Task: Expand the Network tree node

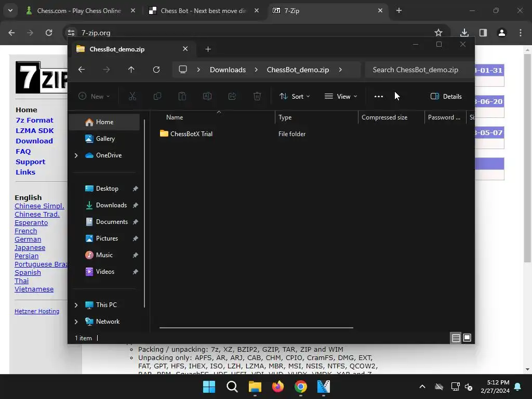Action: coord(76,322)
